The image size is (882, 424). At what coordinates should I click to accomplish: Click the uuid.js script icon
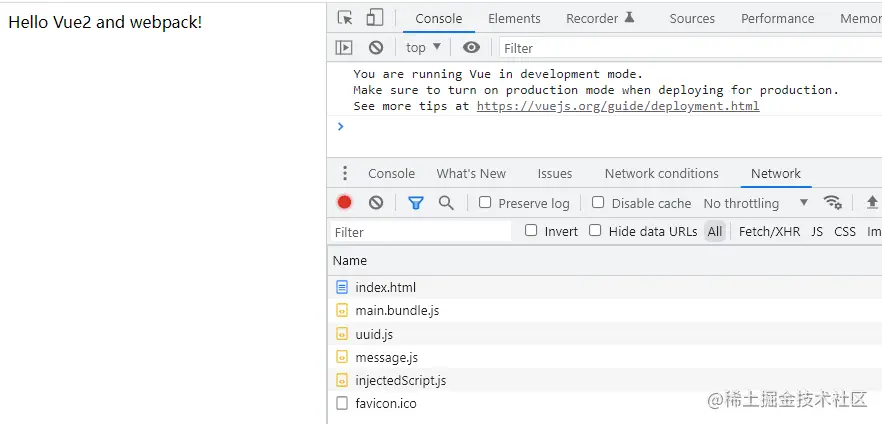[342, 334]
